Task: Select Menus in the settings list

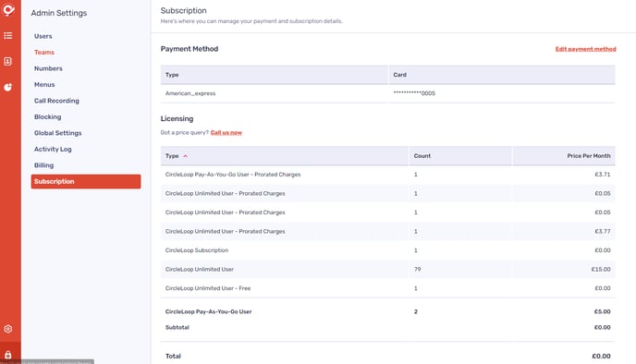Action: [x=44, y=85]
